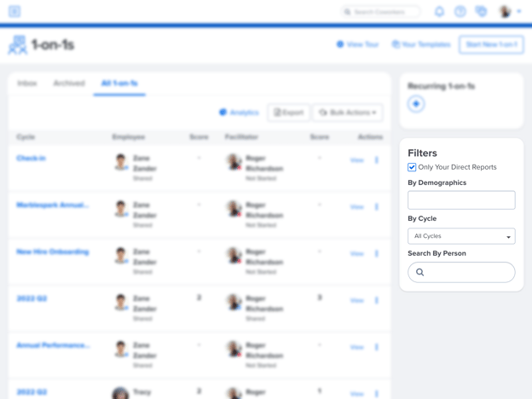Open three-dot menu in Marblespark Annual row
Viewport: 532px width, 399px height.
pyautogui.click(x=377, y=206)
